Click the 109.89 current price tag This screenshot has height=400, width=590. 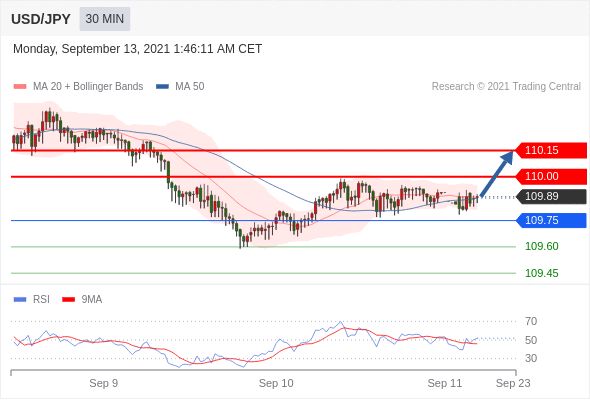tap(551, 196)
